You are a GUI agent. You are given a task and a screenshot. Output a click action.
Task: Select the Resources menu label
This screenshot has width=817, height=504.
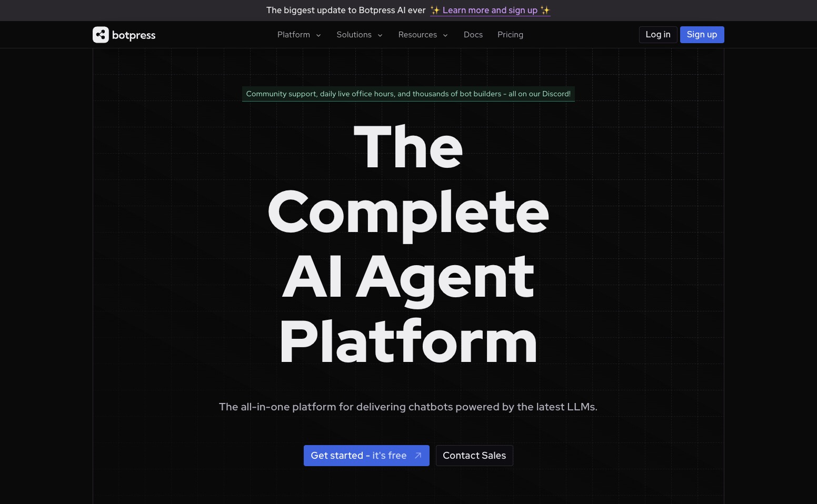(x=417, y=35)
